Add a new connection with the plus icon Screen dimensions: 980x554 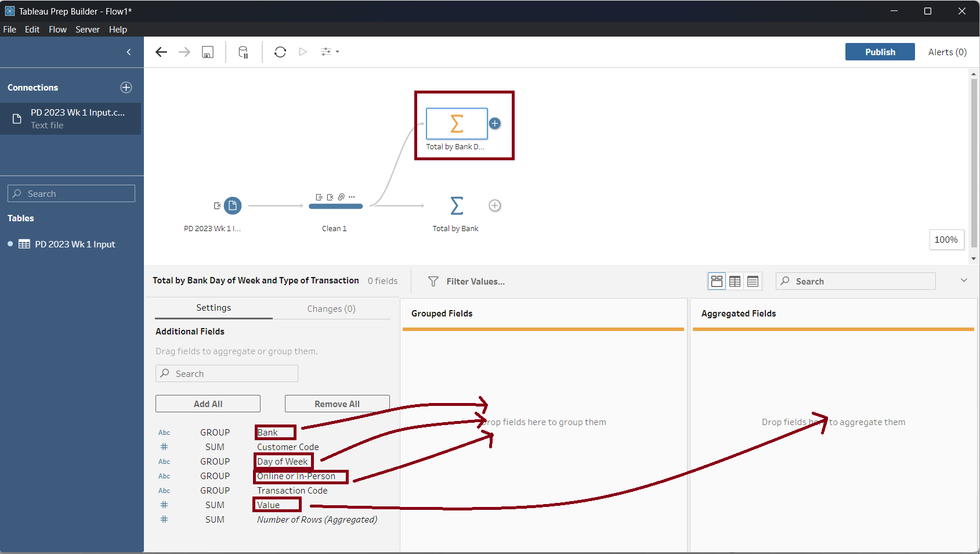tap(126, 88)
